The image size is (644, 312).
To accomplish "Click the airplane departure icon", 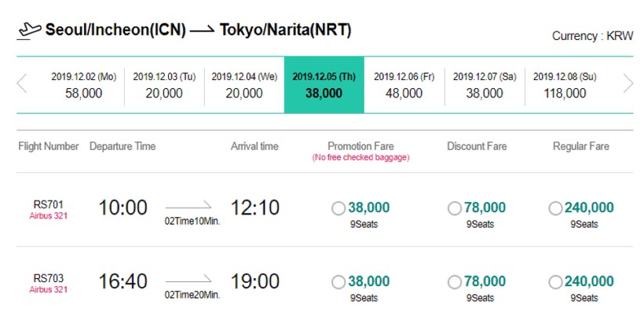I will click(x=29, y=31).
